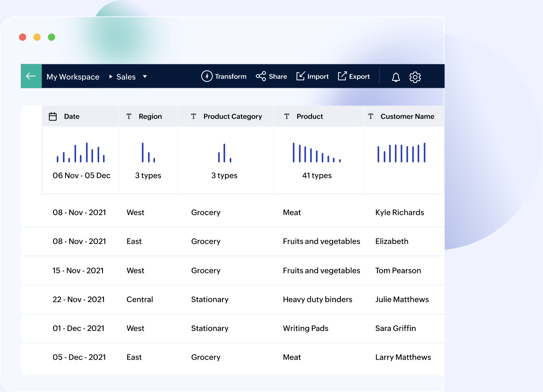Viewport: 543px width, 392px height.
Task: Expand the triangle before Sales breadcrumb
Action: (111, 77)
